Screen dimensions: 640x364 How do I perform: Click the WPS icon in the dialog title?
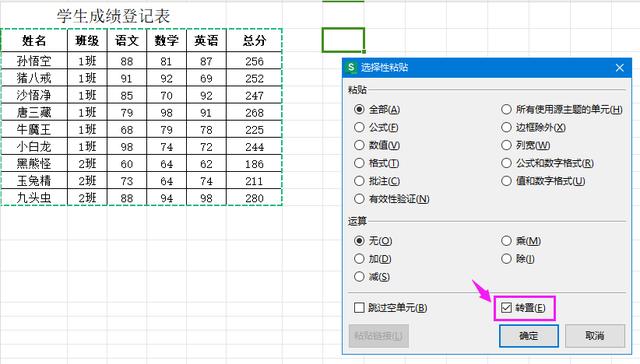tap(351, 67)
